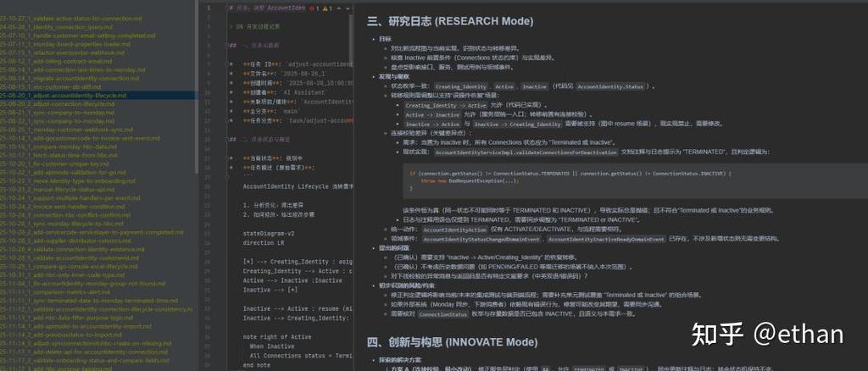
Task: Open compare-monday-hbc-data.md file
Action: click(58, 147)
